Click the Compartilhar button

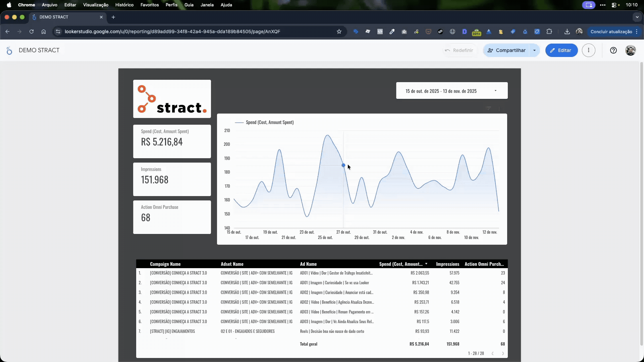506,50
